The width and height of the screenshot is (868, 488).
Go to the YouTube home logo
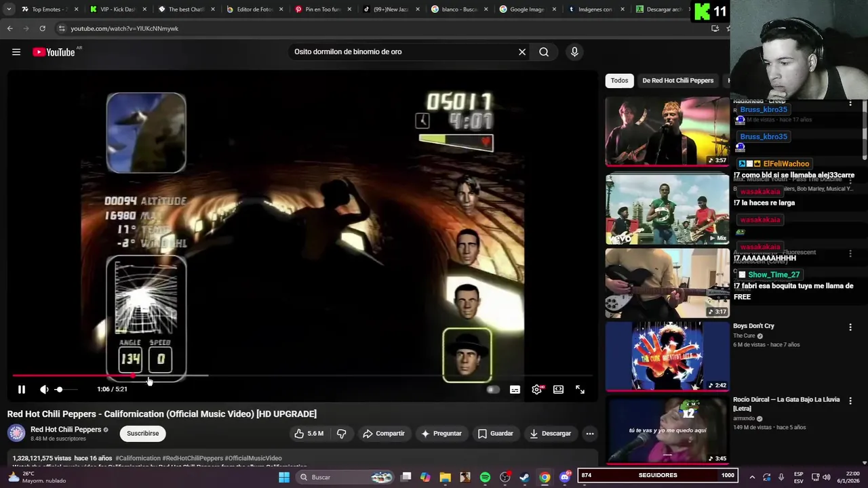point(54,52)
